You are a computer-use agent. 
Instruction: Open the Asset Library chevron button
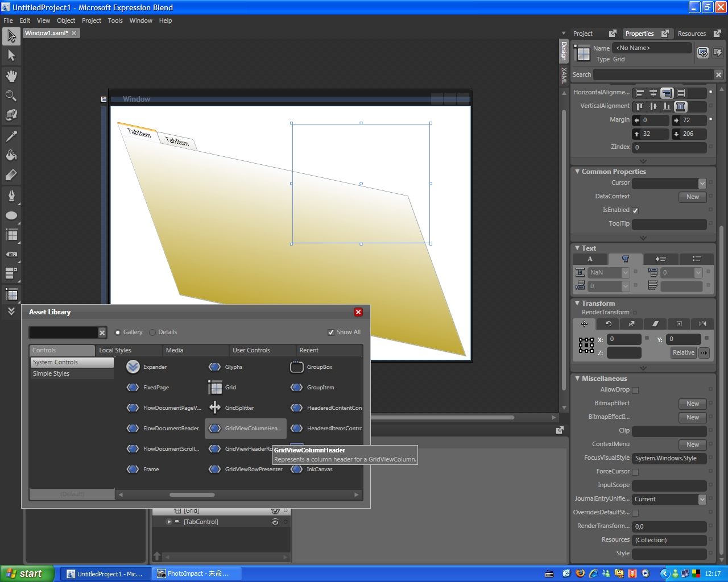point(11,311)
